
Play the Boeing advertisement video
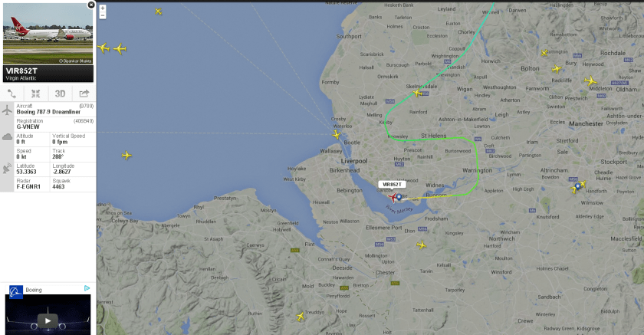tap(48, 320)
